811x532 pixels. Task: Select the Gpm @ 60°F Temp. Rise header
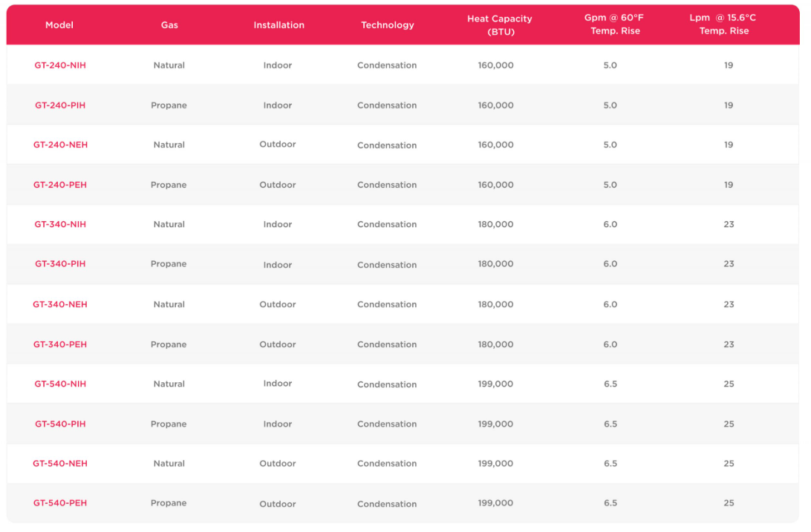pyautogui.click(x=615, y=24)
